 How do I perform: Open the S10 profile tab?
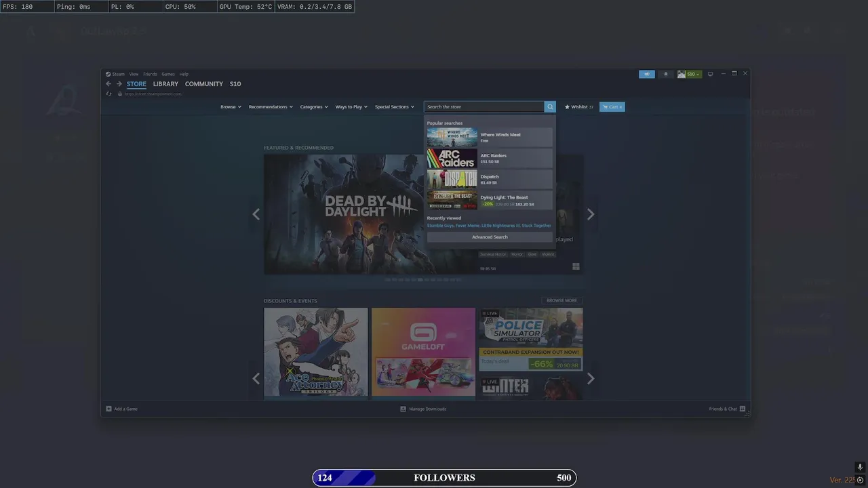(x=235, y=84)
